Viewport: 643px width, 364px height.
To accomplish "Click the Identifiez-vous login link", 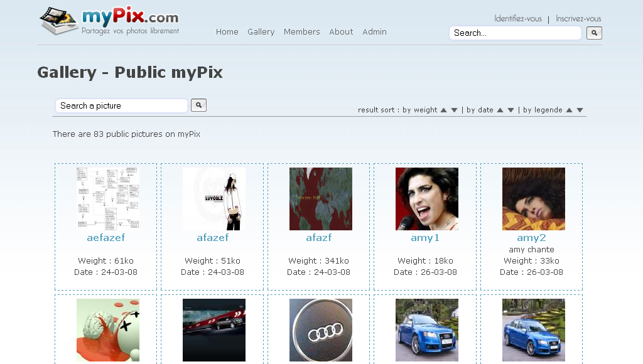I will (x=518, y=18).
